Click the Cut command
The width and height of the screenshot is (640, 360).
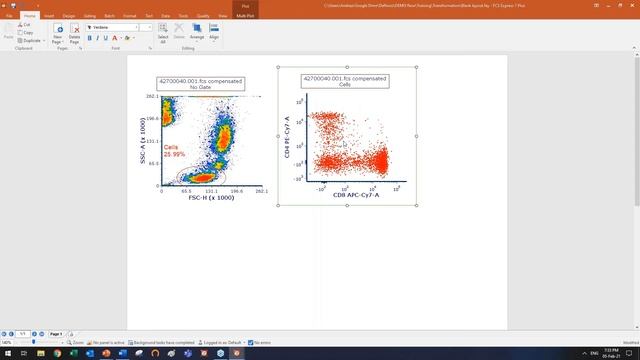click(24, 25)
